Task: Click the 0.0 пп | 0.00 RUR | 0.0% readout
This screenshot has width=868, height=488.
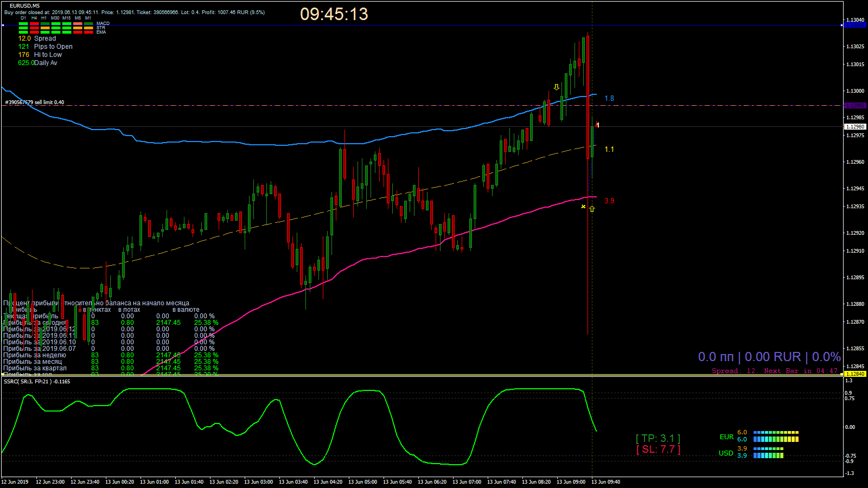Action: 769,357
